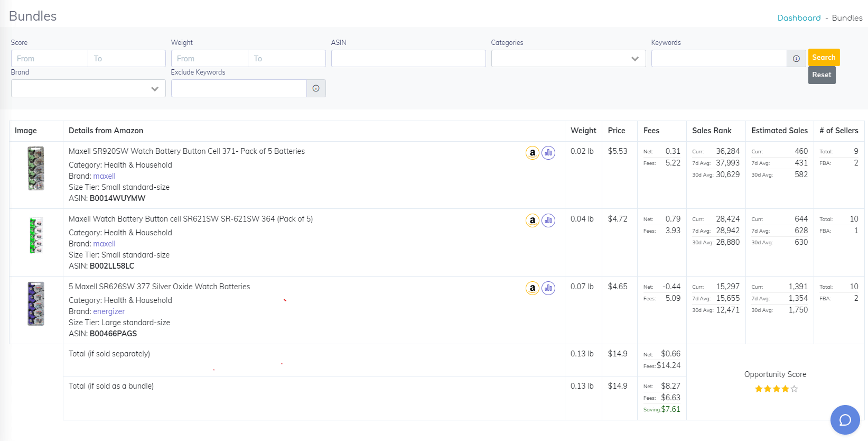This screenshot has height=441, width=868.
Task: Reset all bundle filters
Action: click(x=822, y=75)
